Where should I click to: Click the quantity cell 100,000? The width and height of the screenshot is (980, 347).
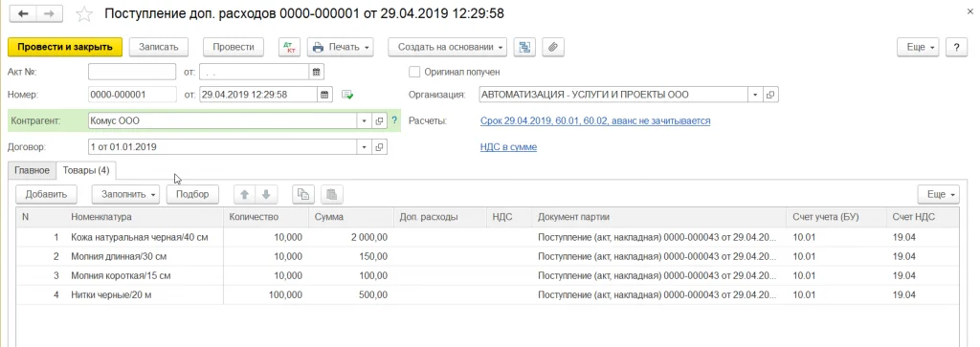(x=265, y=294)
